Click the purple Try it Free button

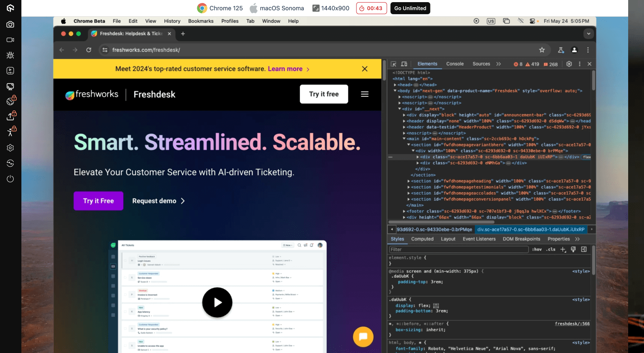pos(98,201)
